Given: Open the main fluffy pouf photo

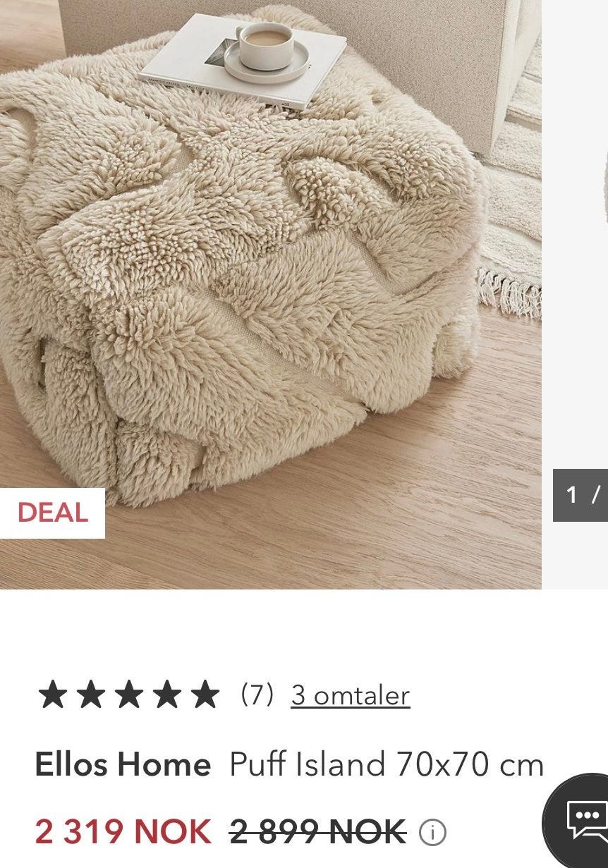Looking at the screenshot, I should click(270, 294).
